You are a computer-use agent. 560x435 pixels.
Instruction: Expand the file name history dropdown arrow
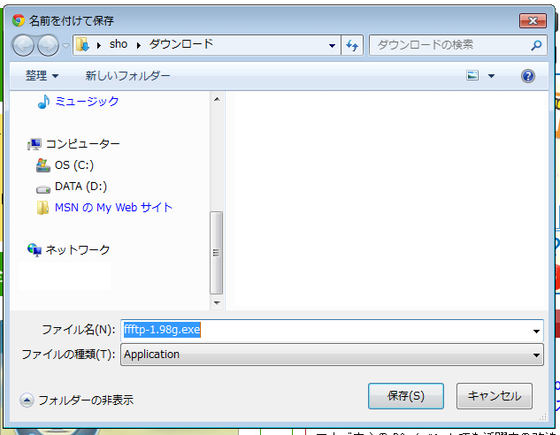536,331
